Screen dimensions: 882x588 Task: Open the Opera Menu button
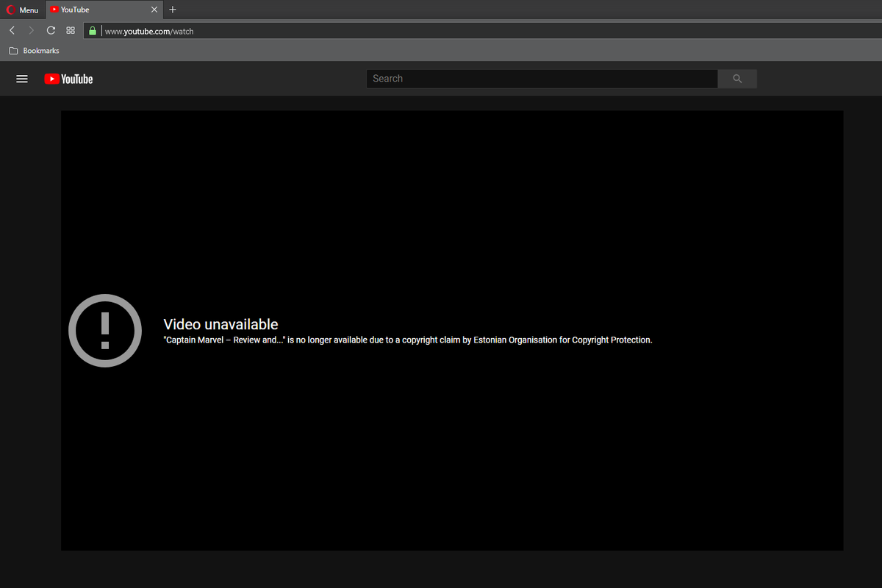coord(22,10)
